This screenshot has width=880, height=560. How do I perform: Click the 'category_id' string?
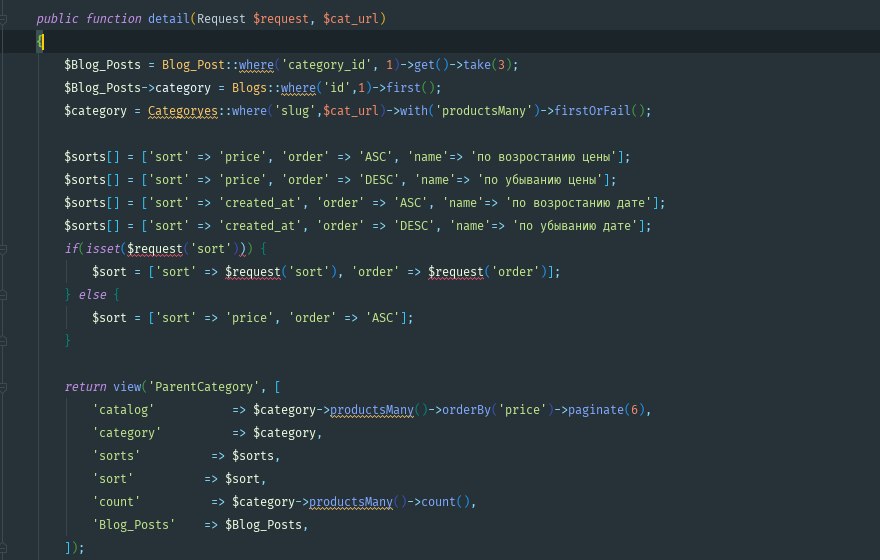pos(327,65)
